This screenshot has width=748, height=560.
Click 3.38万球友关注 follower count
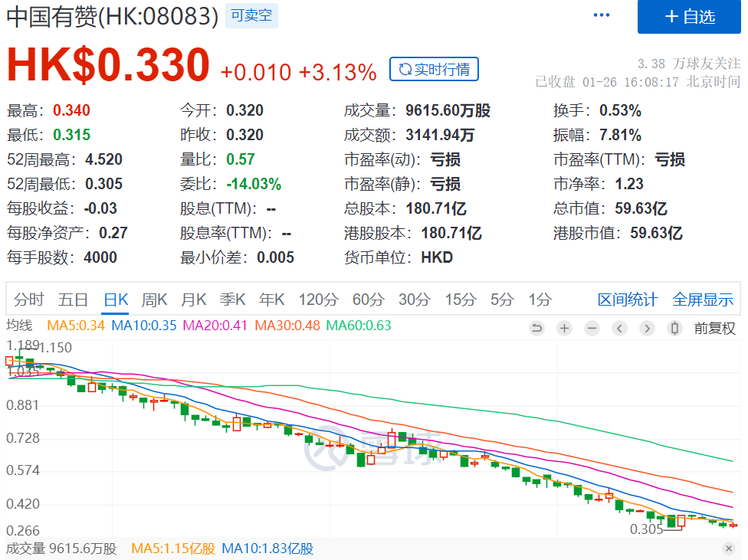(689, 64)
